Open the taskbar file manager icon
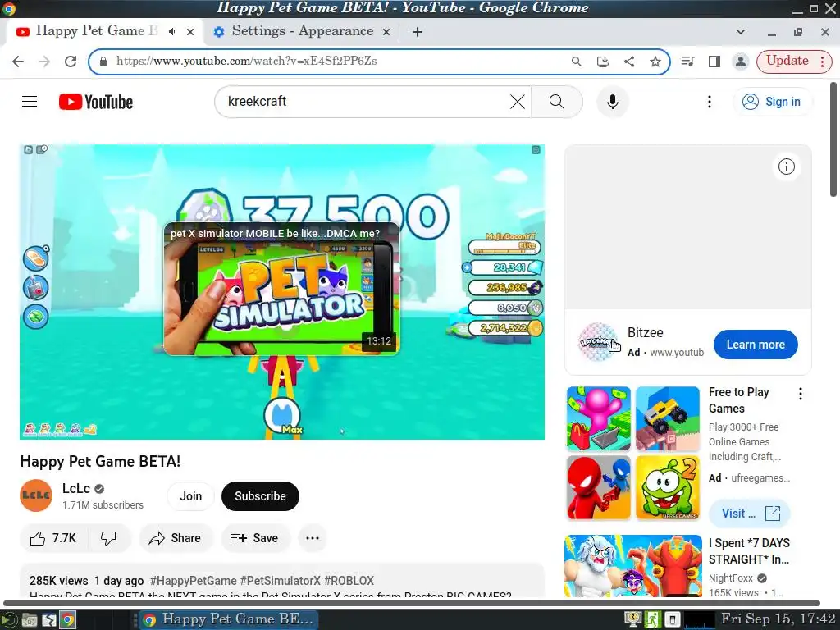 30,620
